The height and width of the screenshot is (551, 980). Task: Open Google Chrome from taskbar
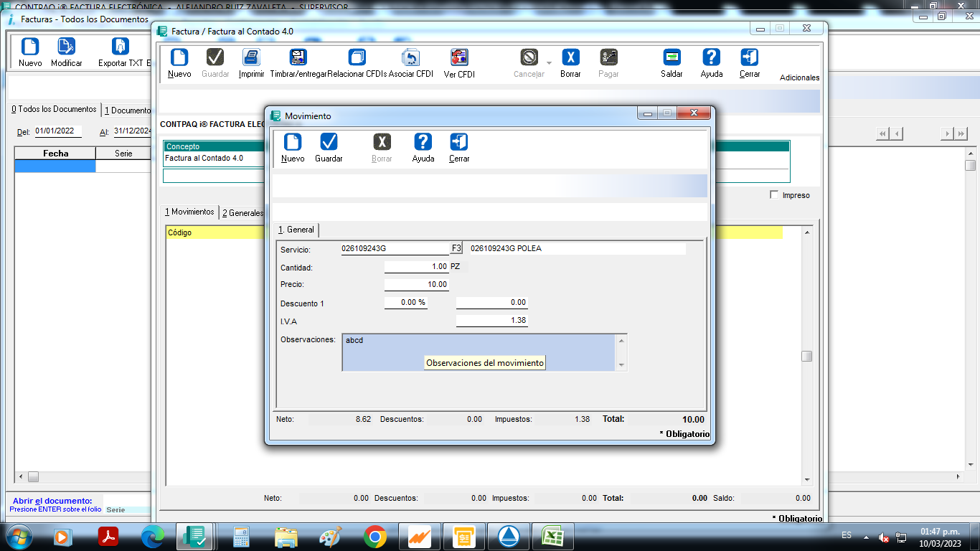(x=374, y=536)
